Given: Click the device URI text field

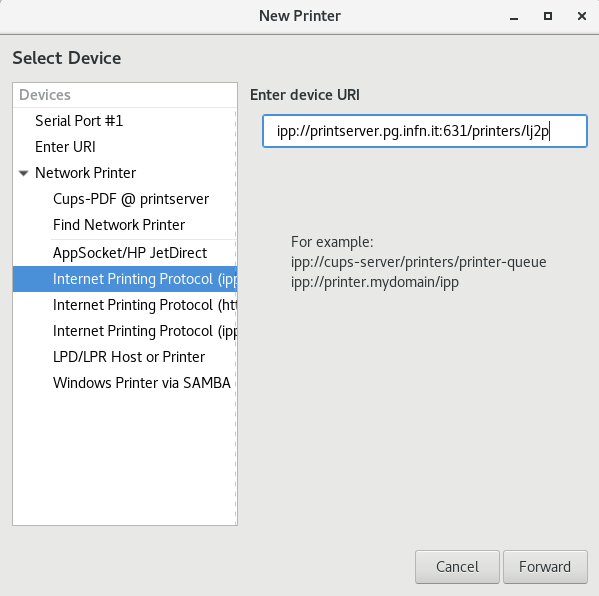Looking at the screenshot, I should click(425, 131).
